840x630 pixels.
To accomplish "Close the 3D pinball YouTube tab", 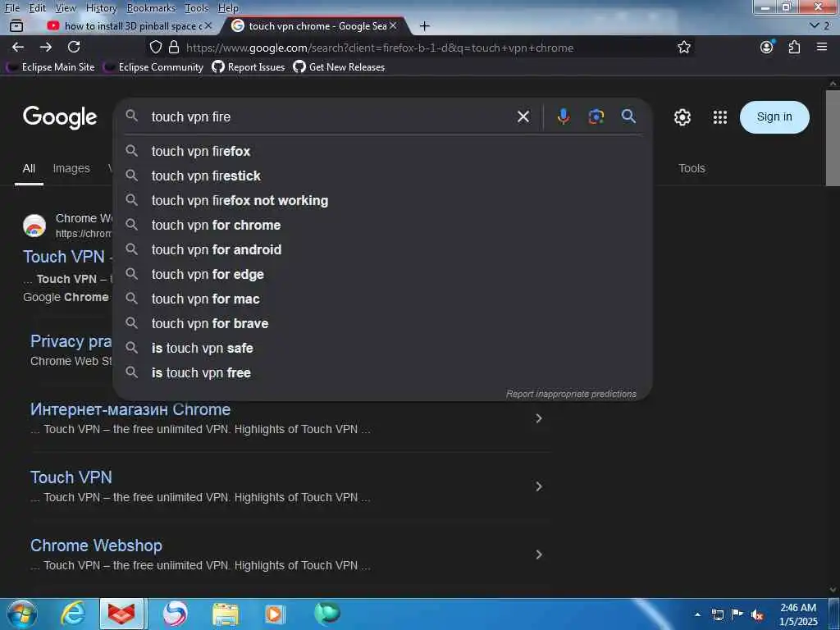I will click(x=208, y=25).
